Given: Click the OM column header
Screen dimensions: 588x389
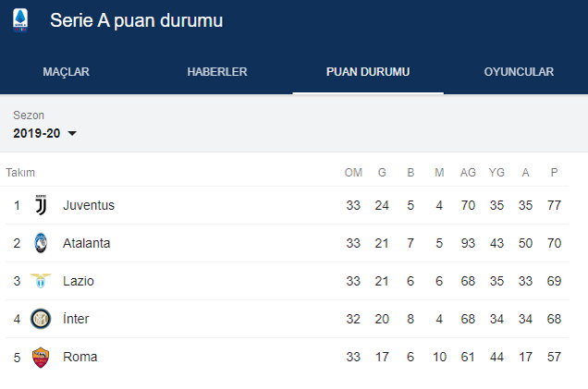Looking at the screenshot, I should [353, 173].
